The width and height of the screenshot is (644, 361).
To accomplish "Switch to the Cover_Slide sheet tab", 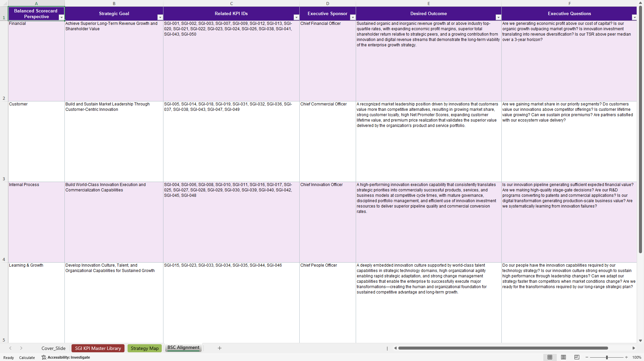I will 53,348.
